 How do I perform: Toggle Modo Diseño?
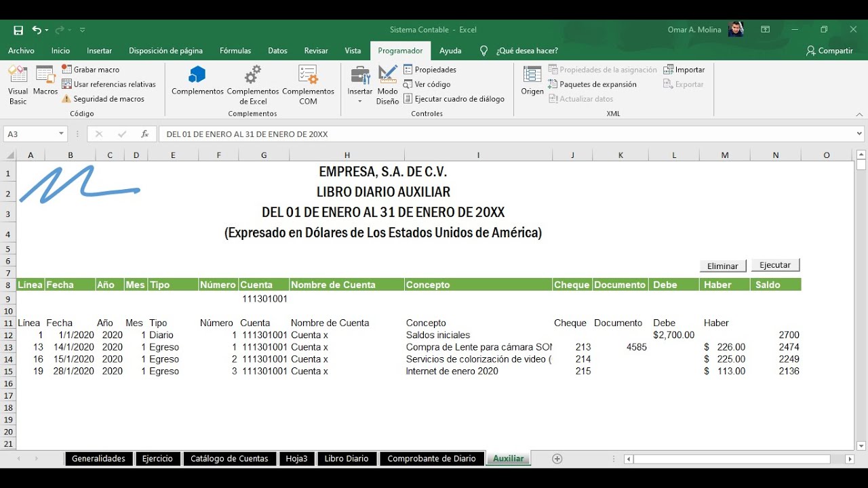coord(388,85)
